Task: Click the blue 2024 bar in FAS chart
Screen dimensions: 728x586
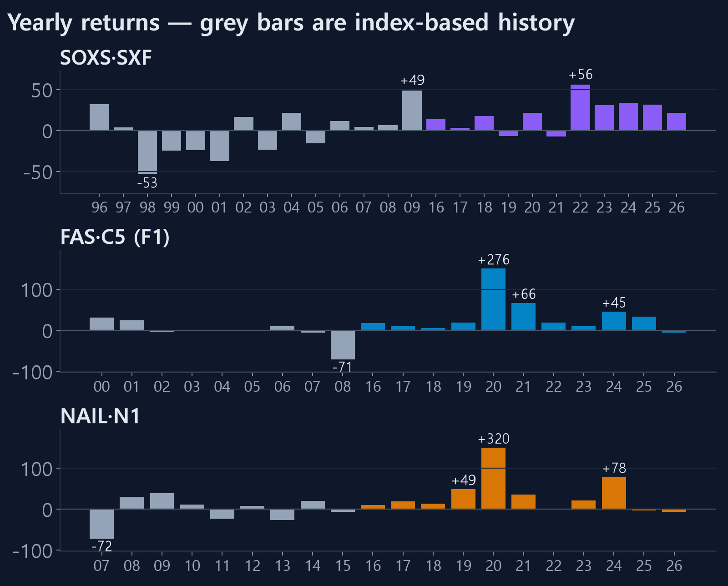Action: coord(614,321)
